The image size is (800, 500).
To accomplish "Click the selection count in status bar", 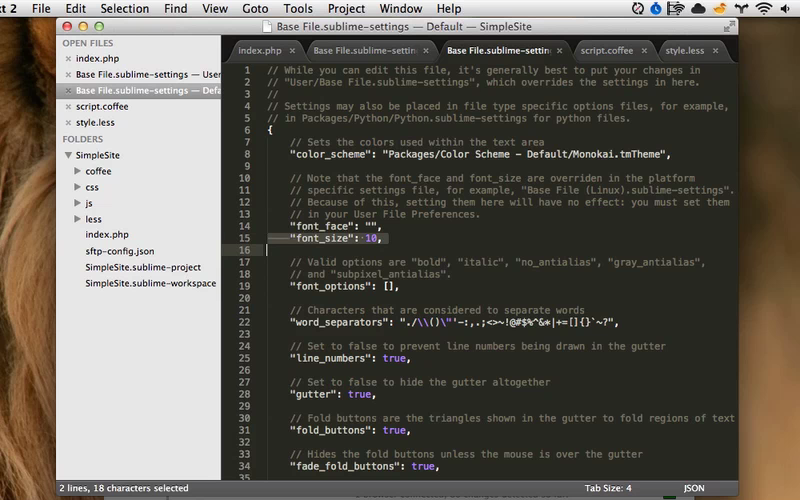I will (124, 488).
